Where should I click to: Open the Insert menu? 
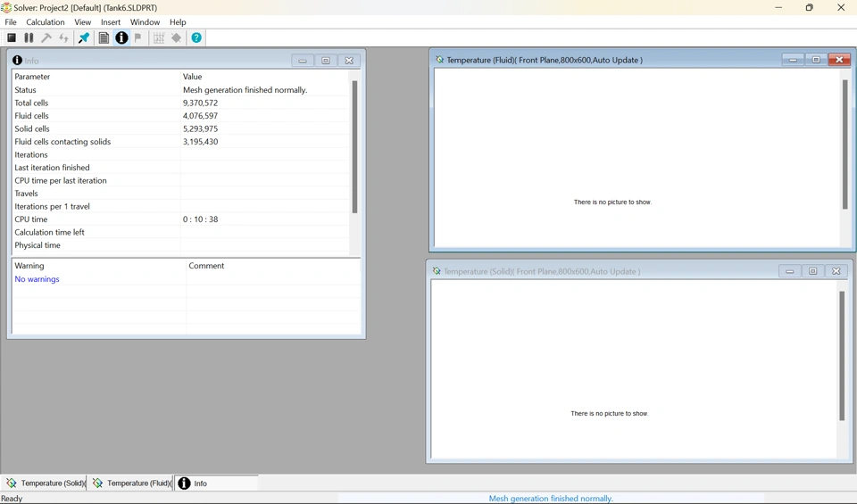pyautogui.click(x=111, y=21)
